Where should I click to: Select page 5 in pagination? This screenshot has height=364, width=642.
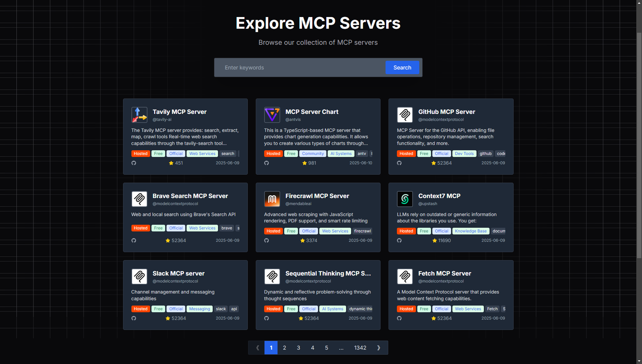[x=327, y=348]
